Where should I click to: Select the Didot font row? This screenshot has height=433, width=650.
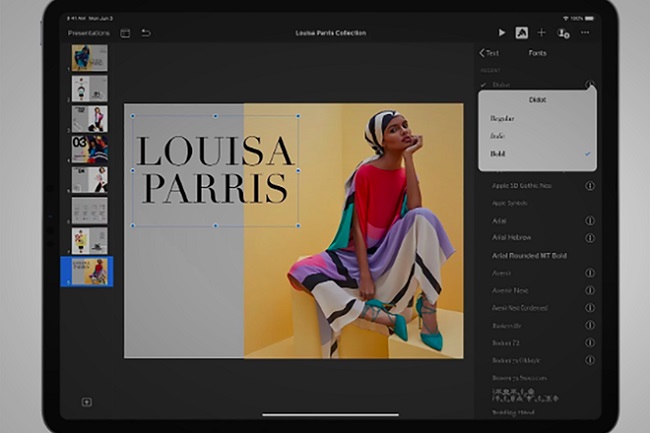pyautogui.click(x=501, y=85)
